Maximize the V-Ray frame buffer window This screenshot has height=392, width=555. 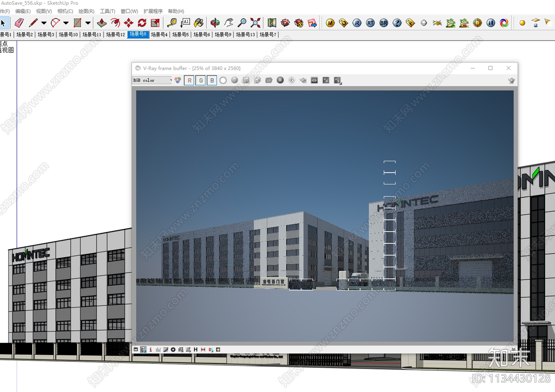[x=490, y=68]
